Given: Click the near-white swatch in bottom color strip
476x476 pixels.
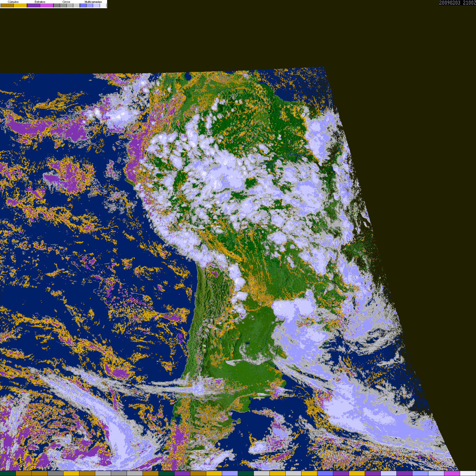Looking at the screenshot, I should point(468,473).
